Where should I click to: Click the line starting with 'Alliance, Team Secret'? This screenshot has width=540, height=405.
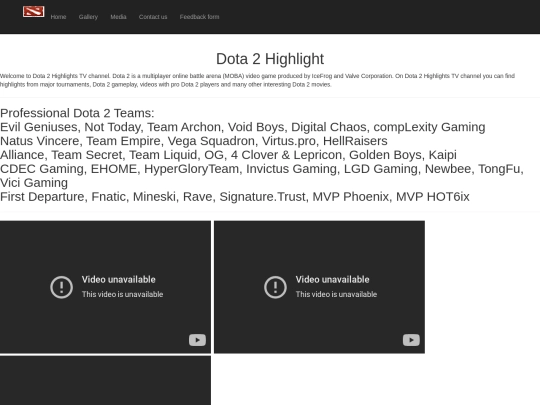tap(228, 155)
